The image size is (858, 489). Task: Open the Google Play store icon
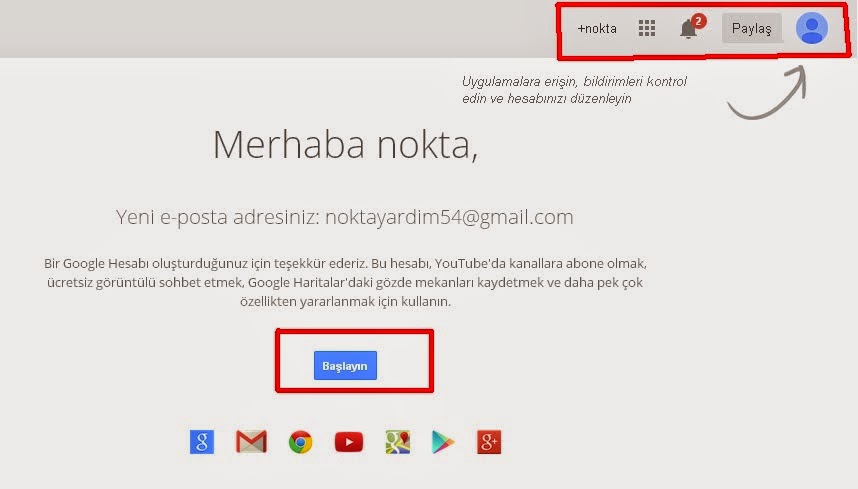442,442
